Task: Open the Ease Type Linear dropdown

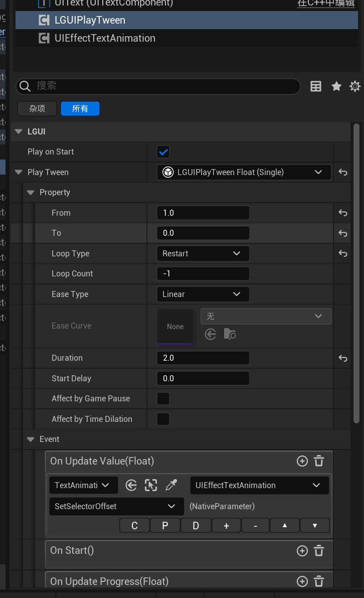Action: tap(203, 294)
